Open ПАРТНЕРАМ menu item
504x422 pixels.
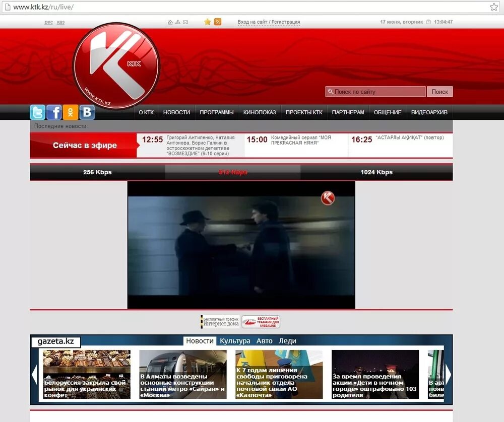coord(348,112)
